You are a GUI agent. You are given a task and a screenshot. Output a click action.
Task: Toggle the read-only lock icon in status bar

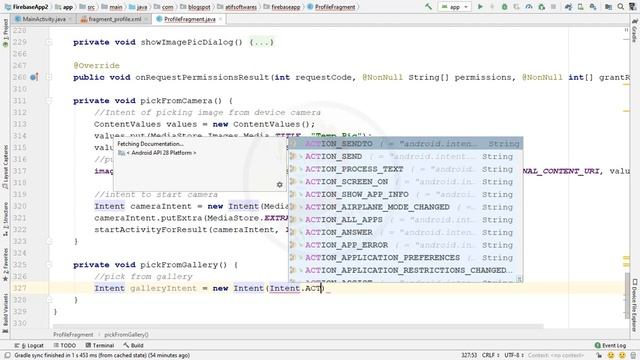pyautogui.click(x=599, y=356)
